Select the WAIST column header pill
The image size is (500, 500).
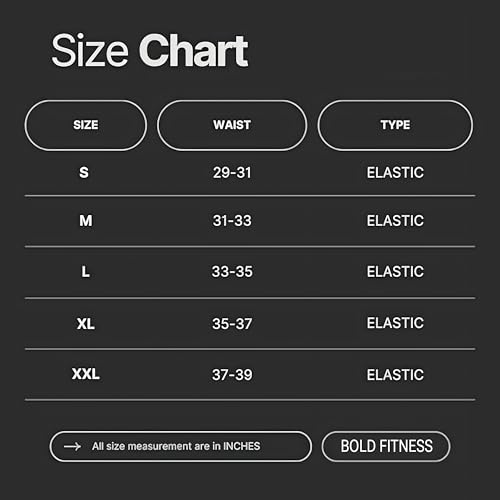coord(232,125)
